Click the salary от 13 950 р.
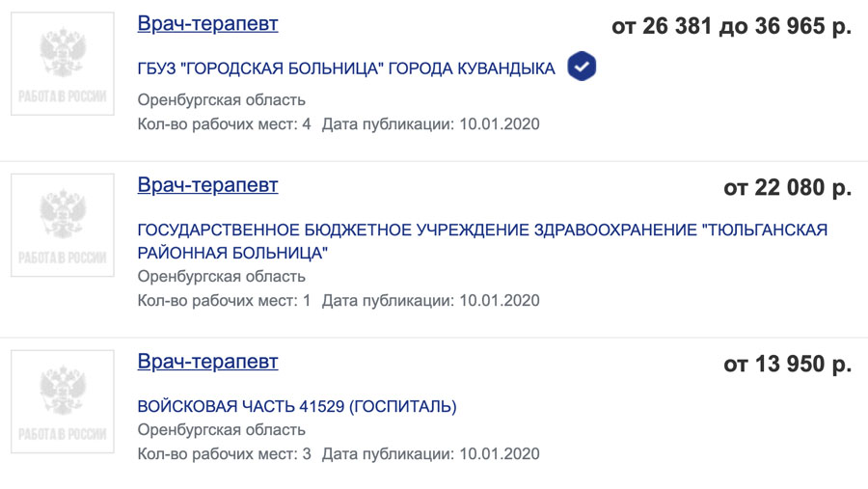The width and height of the screenshot is (868, 489). coord(787,365)
